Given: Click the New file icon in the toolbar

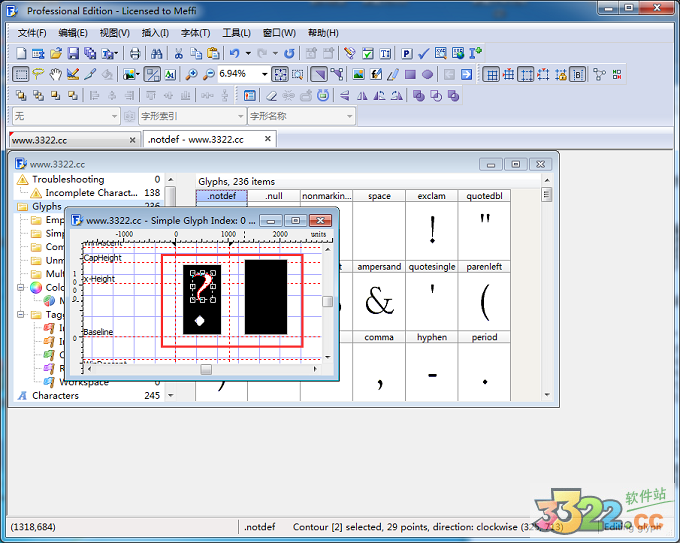Looking at the screenshot, I should point(22,53).
